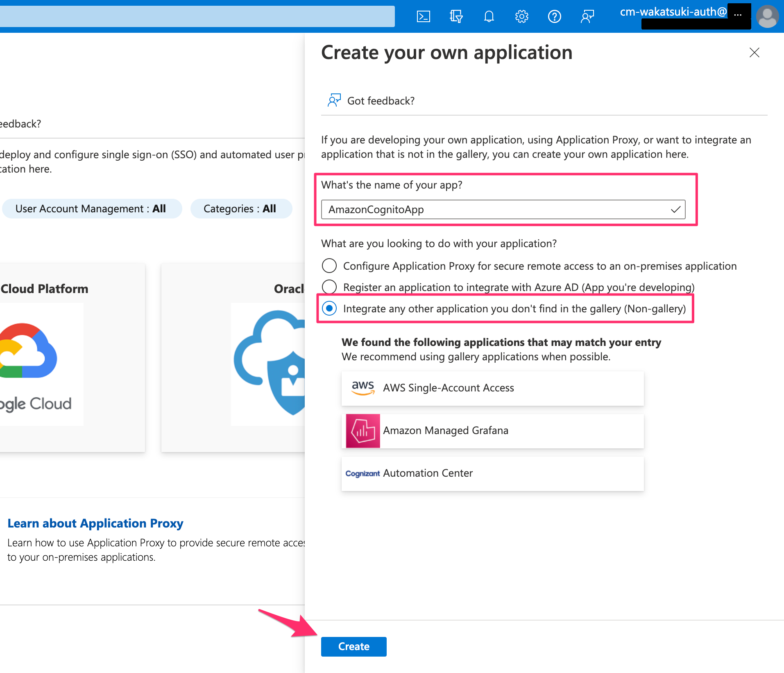This screenshot has width=784, height=673.
Task: Click the Got feedback icon in panel
Action: coord(334,100)
